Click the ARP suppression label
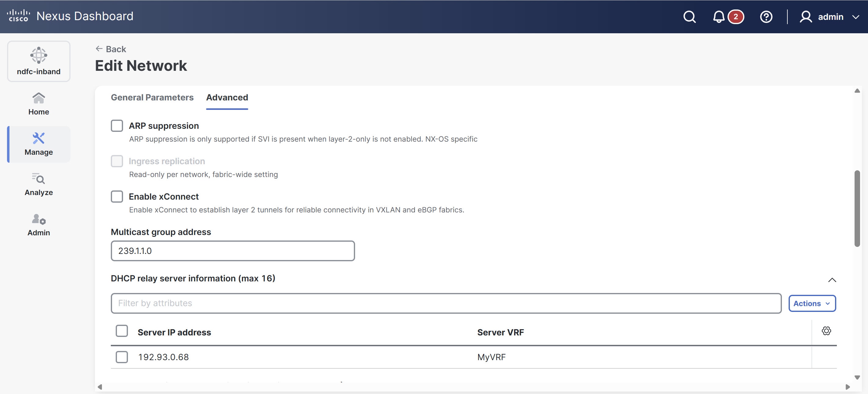This screenshot has height=394, width=868. [164, 126]
